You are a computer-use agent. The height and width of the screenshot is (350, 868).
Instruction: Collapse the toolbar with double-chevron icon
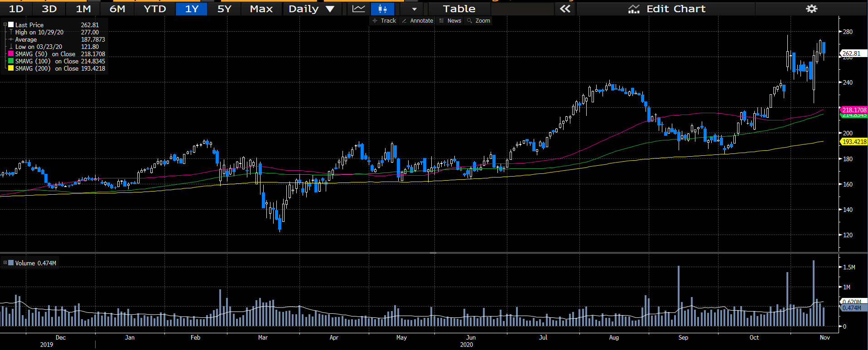pos(565,9)
